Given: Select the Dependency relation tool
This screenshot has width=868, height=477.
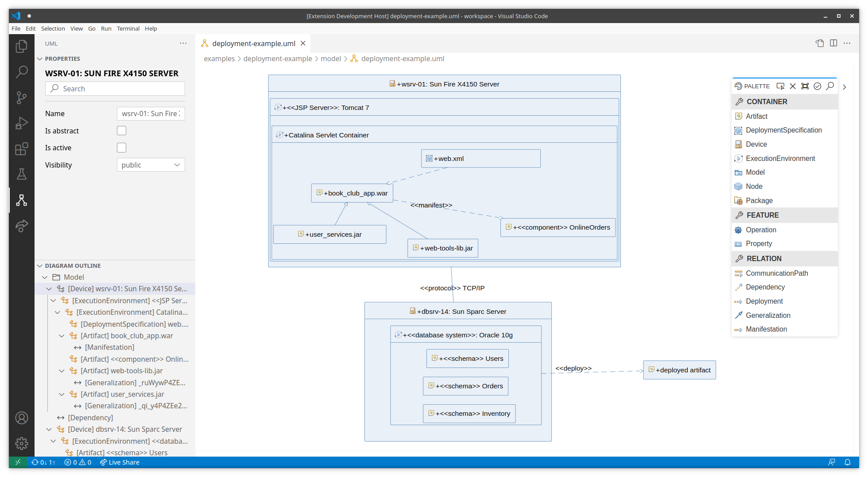Looking at the screenshot, I should (784, 287).
